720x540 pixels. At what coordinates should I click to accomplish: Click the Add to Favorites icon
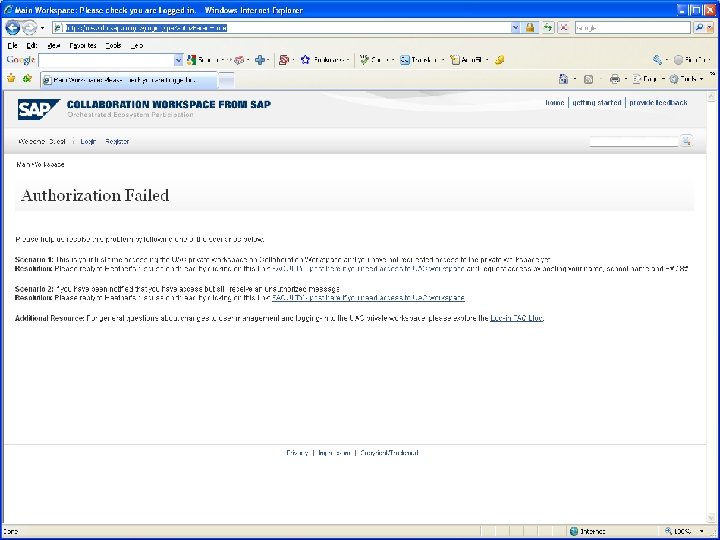point(28,79)
